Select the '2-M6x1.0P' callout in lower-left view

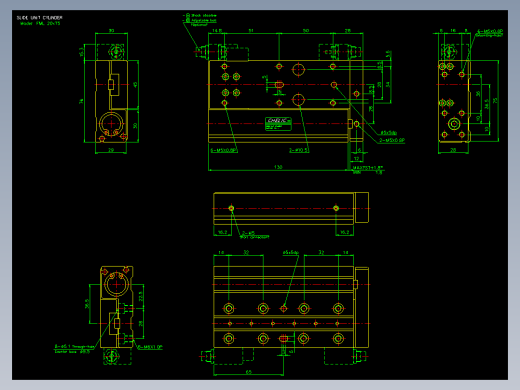tap(150, 347)
